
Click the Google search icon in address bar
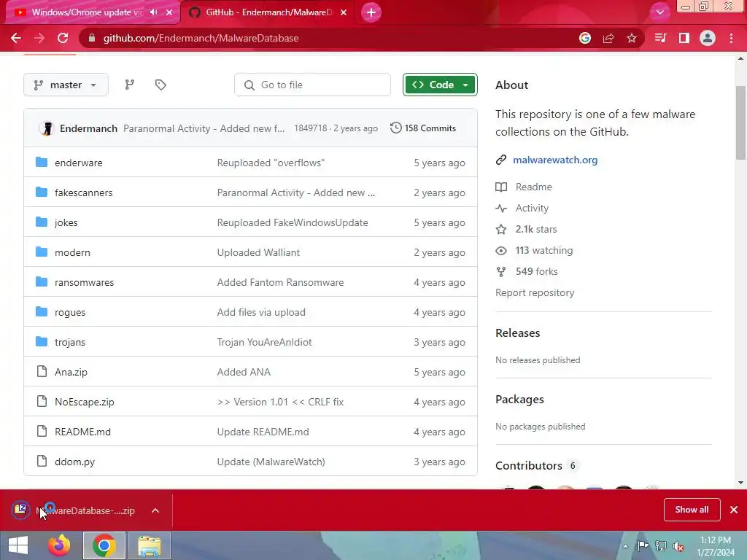point(585,38)
